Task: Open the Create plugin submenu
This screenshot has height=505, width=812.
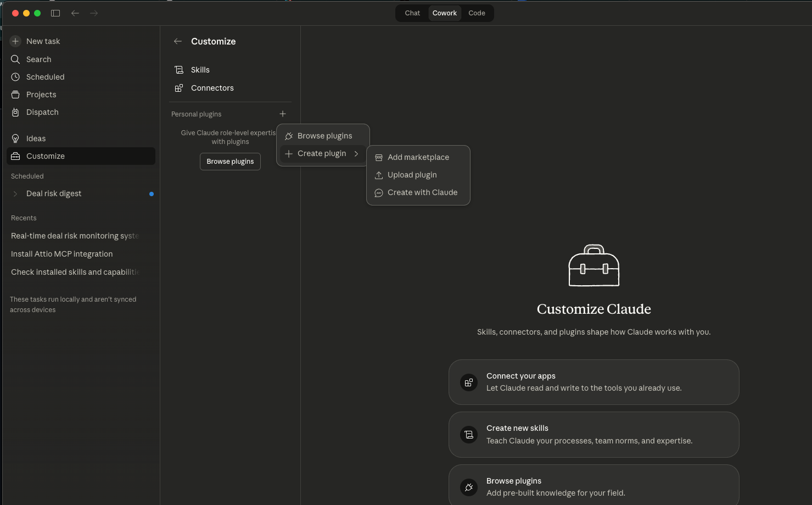Action: [322, 153]
